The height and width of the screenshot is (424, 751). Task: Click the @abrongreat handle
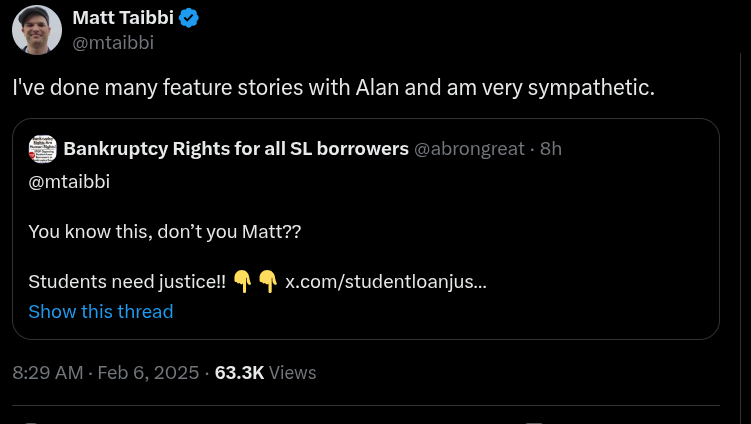click(469, 149)
